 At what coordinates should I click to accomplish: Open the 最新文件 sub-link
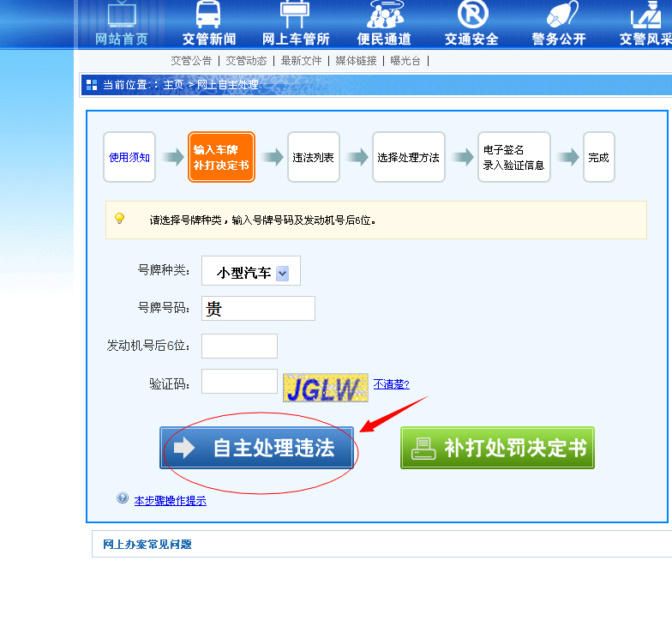pos(301,61)
